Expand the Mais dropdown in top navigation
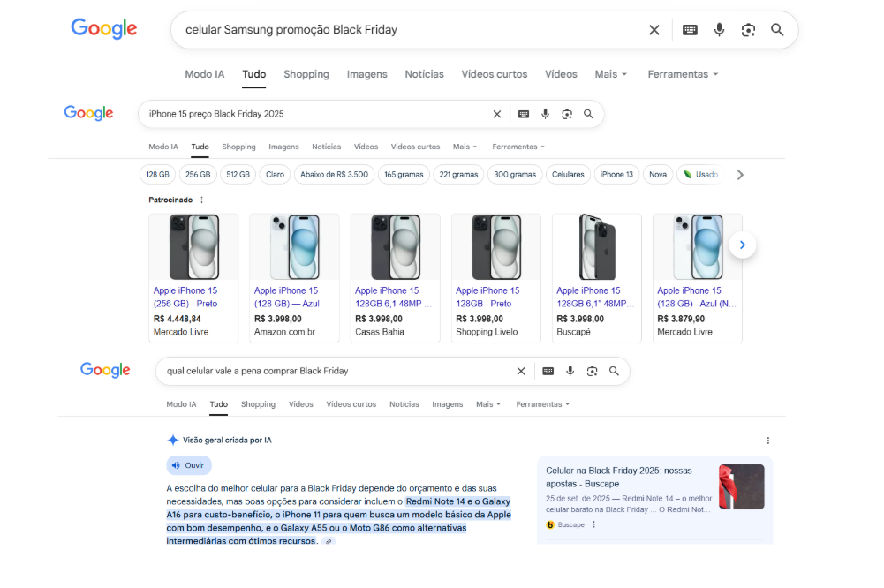This screenshot has height=588, width=884. pyautogui.click(x=611, y=74)
